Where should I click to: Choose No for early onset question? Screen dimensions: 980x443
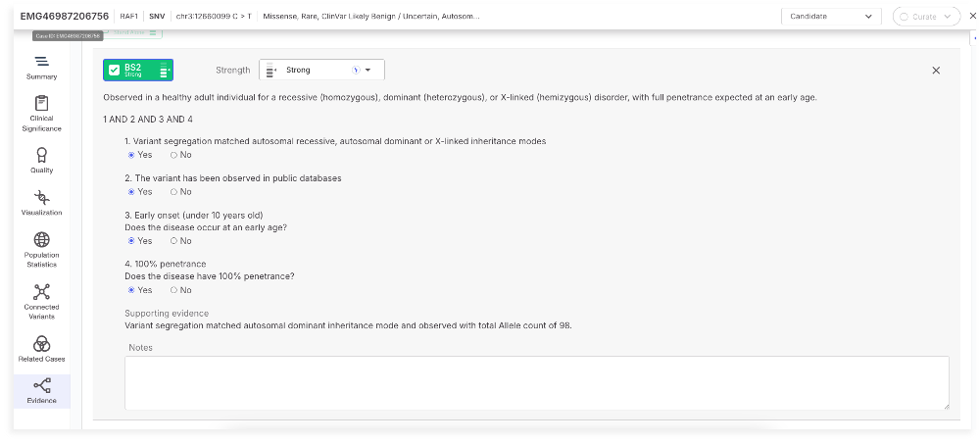coord(174,241)
